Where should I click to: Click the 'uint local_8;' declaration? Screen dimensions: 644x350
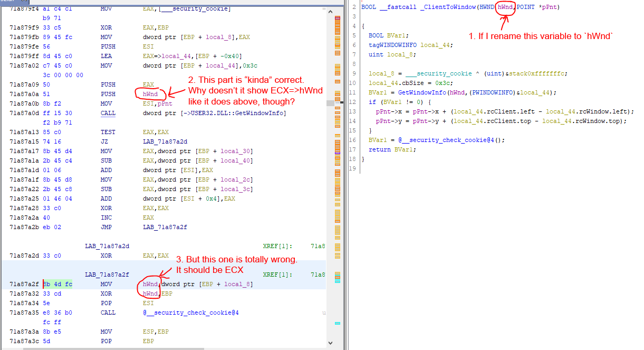tap(392, 54)
